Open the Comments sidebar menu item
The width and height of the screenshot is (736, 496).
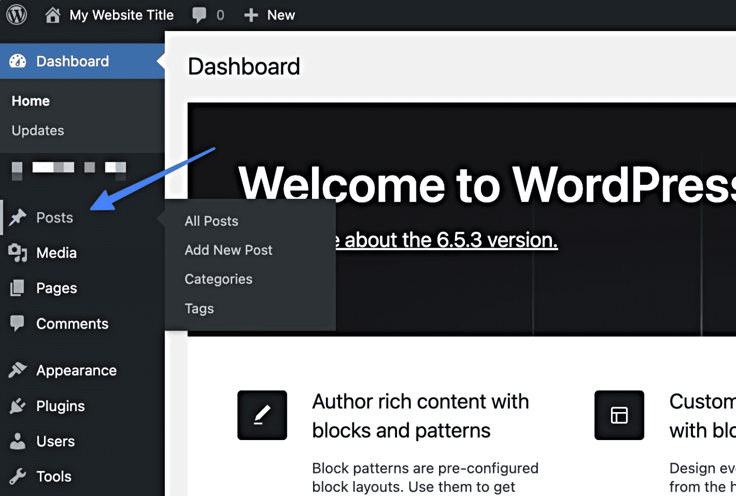pos(72,324)
